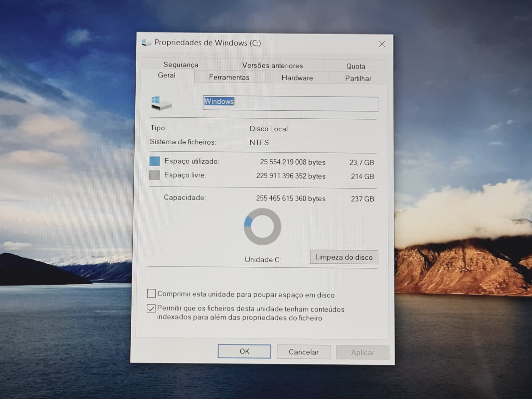This screenshot has height=399, width=532.
Task: Click the 237 GB capacity value
Action: [362, 199]
